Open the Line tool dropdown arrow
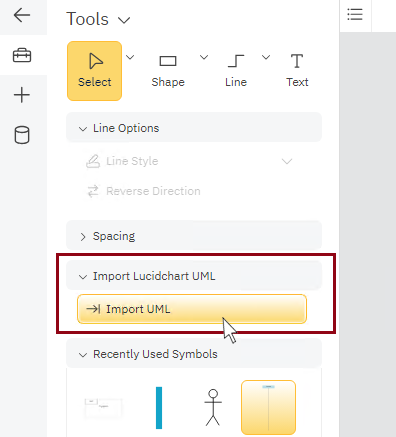 [266, 57]
